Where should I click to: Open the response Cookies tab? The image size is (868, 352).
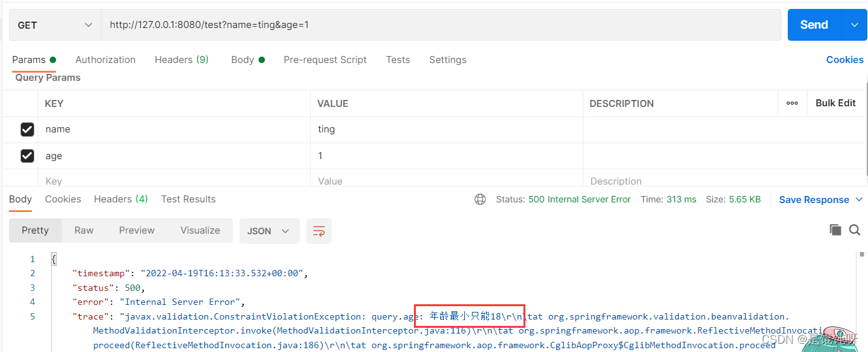click(x=63, y=199)
